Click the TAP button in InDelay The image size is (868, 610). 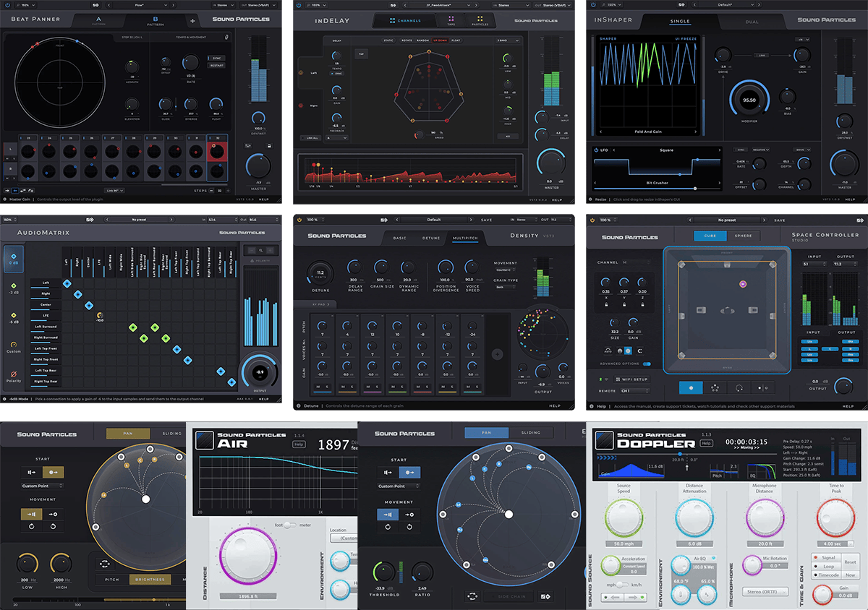360,53
